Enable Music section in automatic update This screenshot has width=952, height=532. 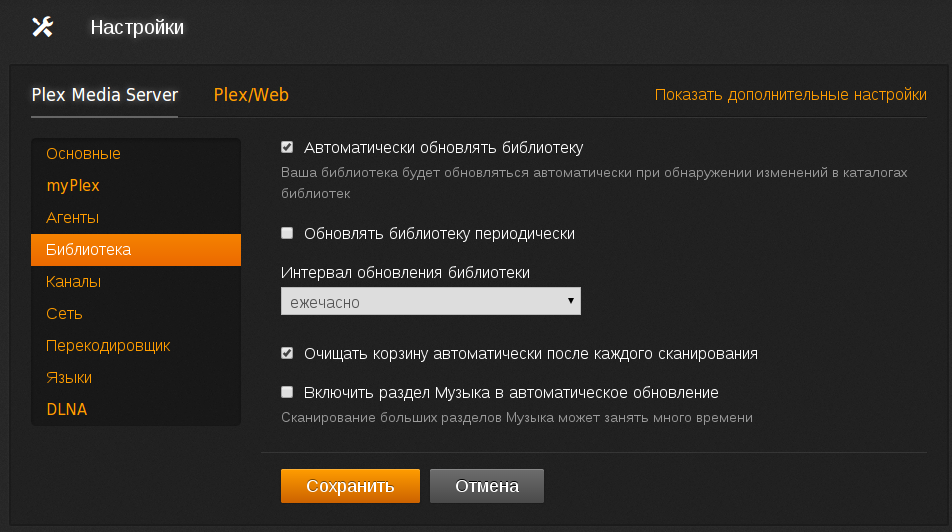click(x=287, y=392)
